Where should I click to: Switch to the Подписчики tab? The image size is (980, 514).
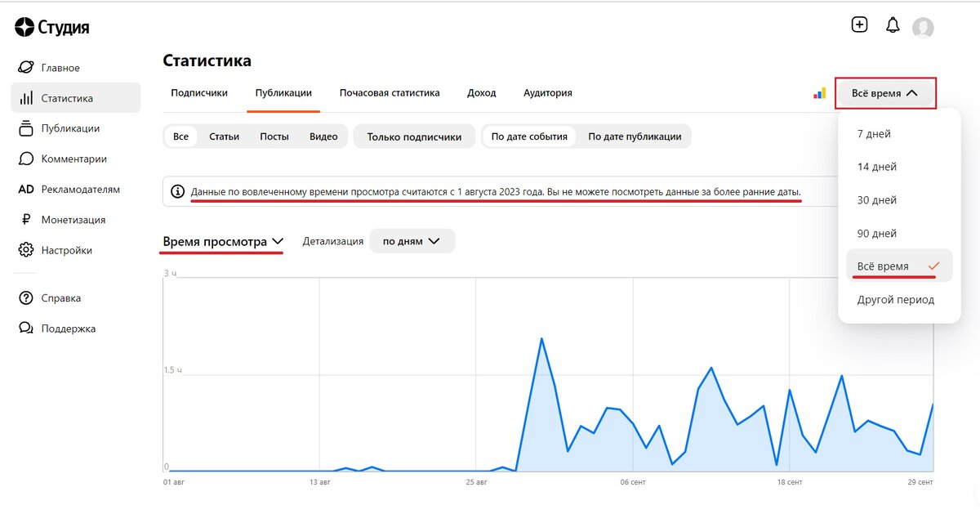(x=199, y=93)
